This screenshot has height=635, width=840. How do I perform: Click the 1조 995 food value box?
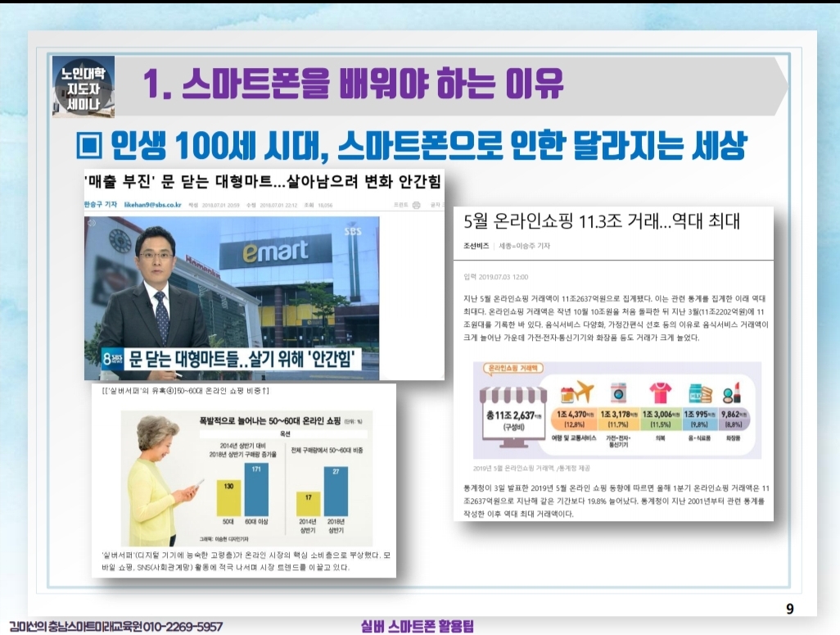[700, 419]
